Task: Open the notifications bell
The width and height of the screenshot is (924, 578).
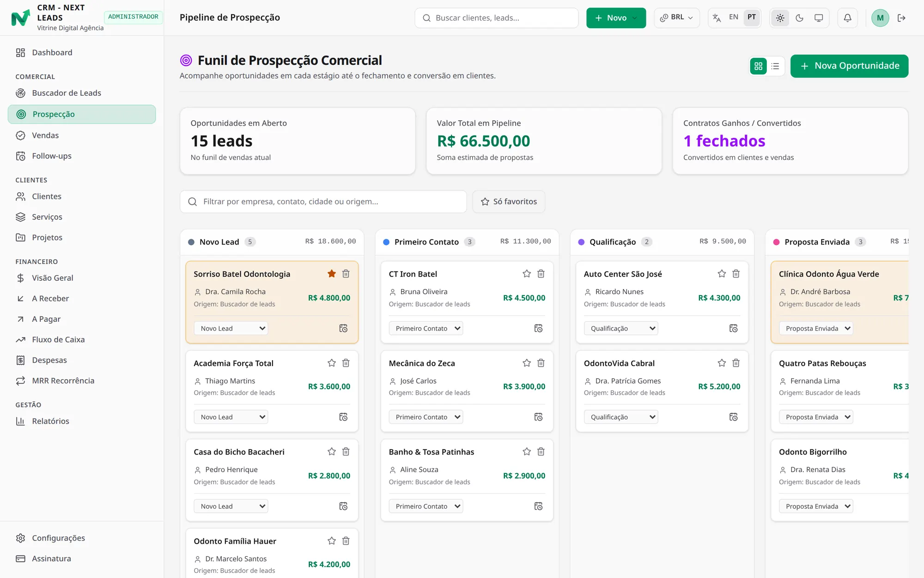Action: (847, 18)
